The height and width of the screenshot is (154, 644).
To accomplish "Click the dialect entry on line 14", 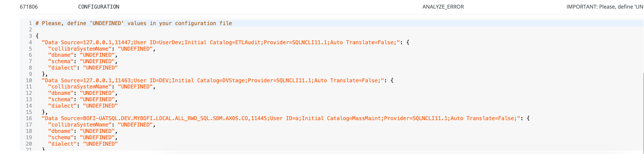I will [62, 106].
